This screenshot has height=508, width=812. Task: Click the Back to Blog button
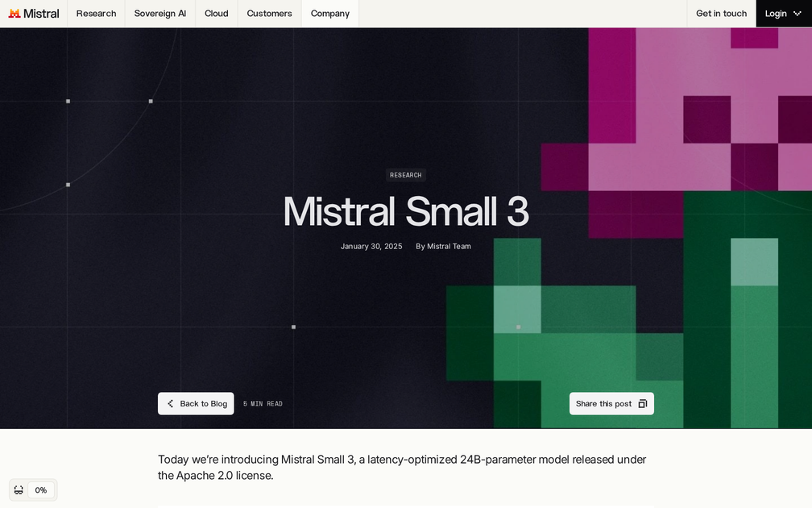pos(196,403)
